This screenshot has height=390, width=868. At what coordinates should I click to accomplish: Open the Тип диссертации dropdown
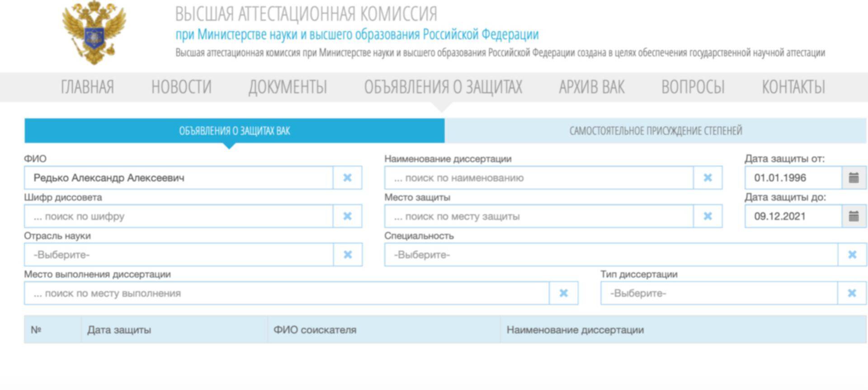coord(719,293)
